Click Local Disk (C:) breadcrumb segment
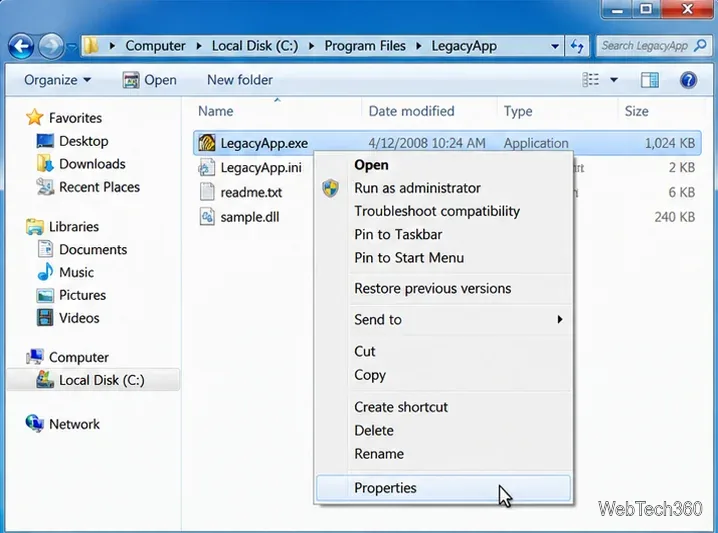Viewport: 718px width, 533px height. pos(255,46)
